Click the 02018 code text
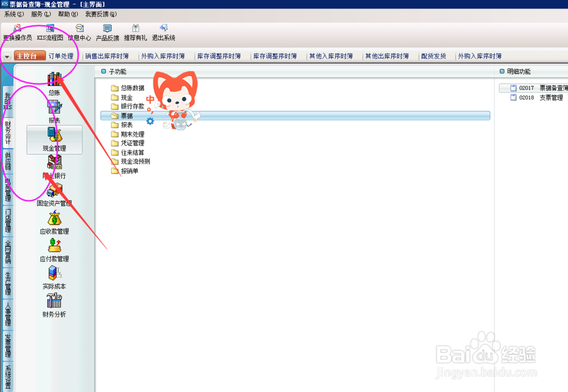This screenshot has width=568, height=392. [x=527, y=98]
